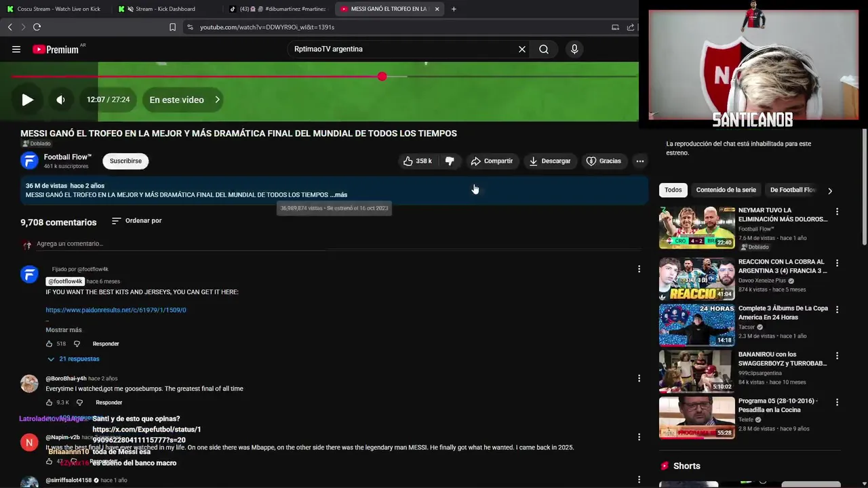This screenshot has height=488, width=868.
Task: Open options menu for @Napim-v2b comment
Action: click(x=639, y=437)
